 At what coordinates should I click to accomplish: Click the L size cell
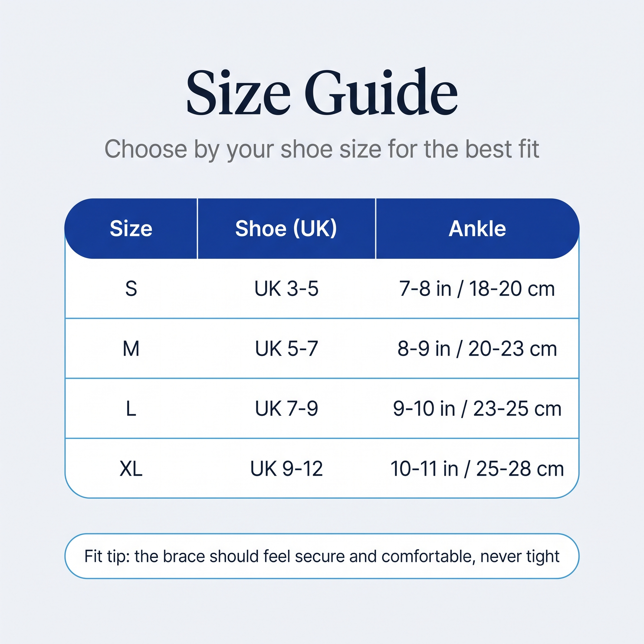click(x=131, y=409)
